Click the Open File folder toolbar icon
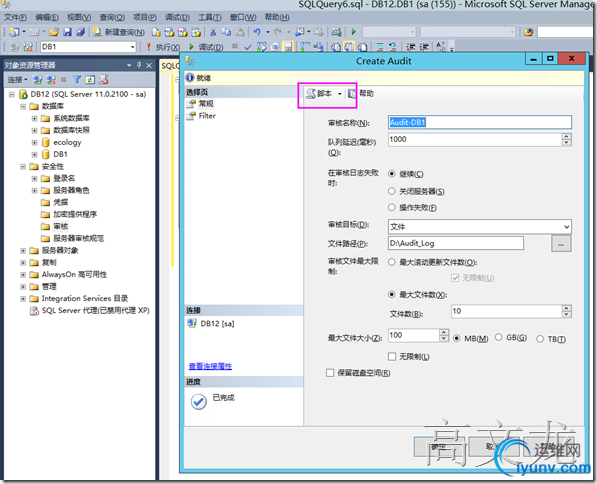 (x=54, y=32)
